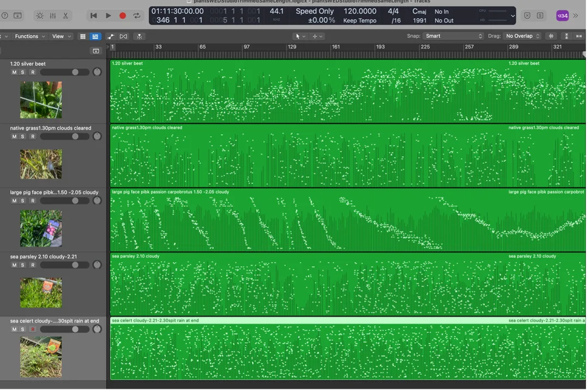Toggle the Cycle loop button
This screenshot has height=390, width=588.
(137, 16)
